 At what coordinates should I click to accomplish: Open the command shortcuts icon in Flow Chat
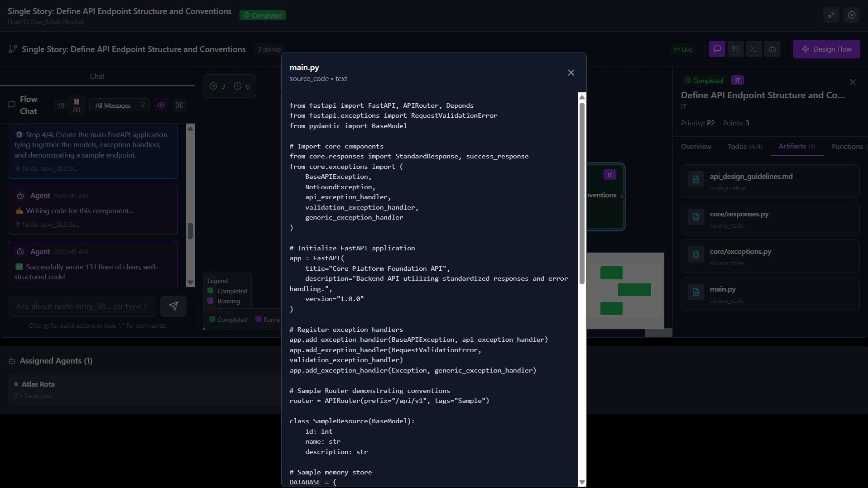click(x=179, y=105)
